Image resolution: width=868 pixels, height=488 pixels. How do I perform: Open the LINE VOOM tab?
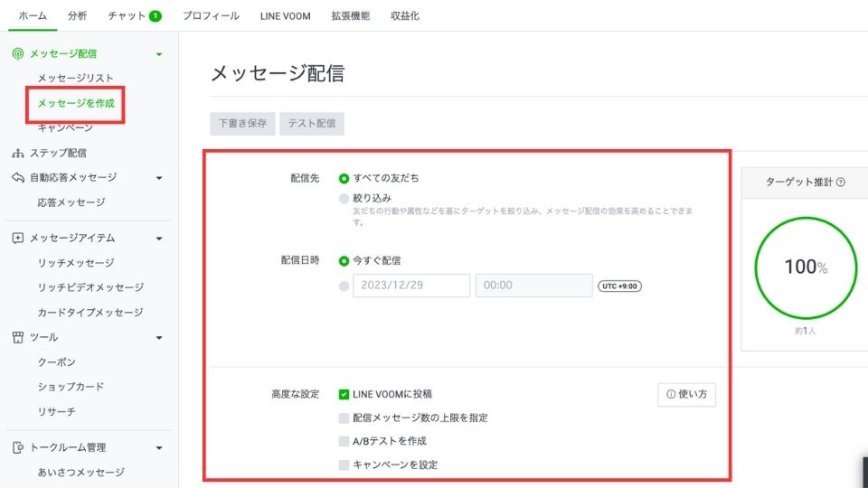(x=285, y=16)
